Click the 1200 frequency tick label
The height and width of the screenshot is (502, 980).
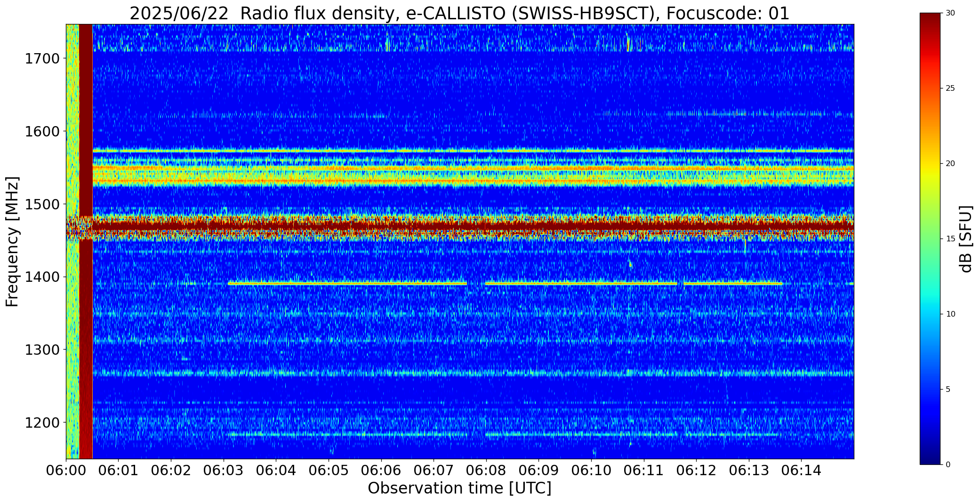(x=42, y=422)
